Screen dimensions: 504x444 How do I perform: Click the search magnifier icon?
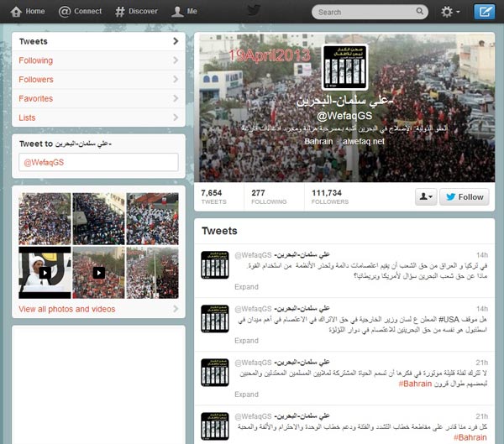419,12
